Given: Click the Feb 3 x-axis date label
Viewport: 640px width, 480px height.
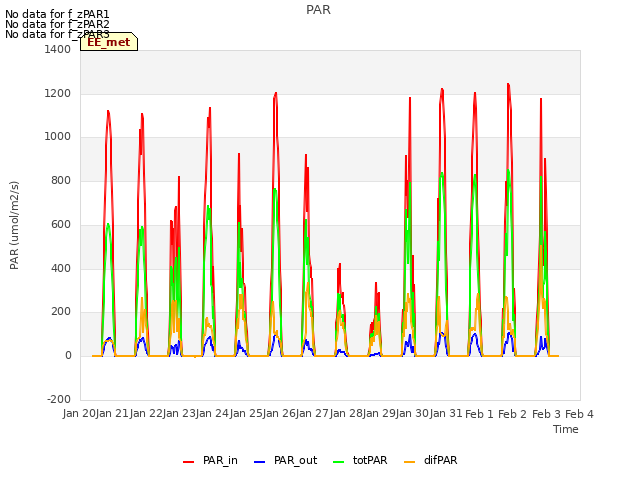Looking at the screenshot, I should (x=546, y=414).
